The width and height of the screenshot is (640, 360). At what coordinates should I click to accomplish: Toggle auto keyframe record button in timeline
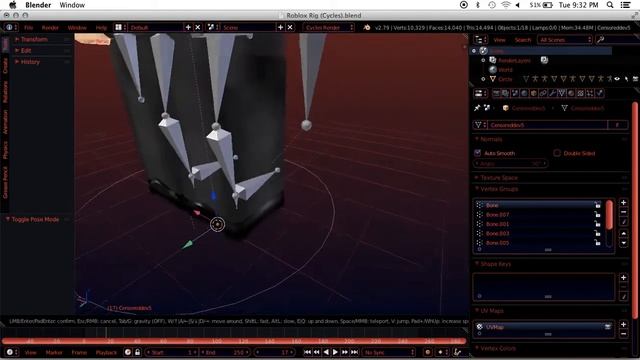click(428, 352)
